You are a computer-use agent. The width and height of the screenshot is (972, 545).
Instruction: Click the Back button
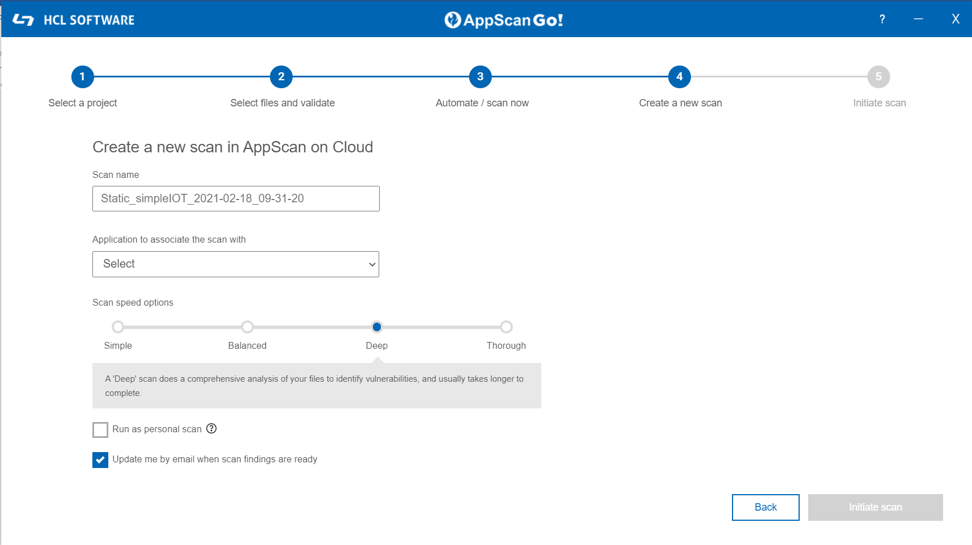765,507
